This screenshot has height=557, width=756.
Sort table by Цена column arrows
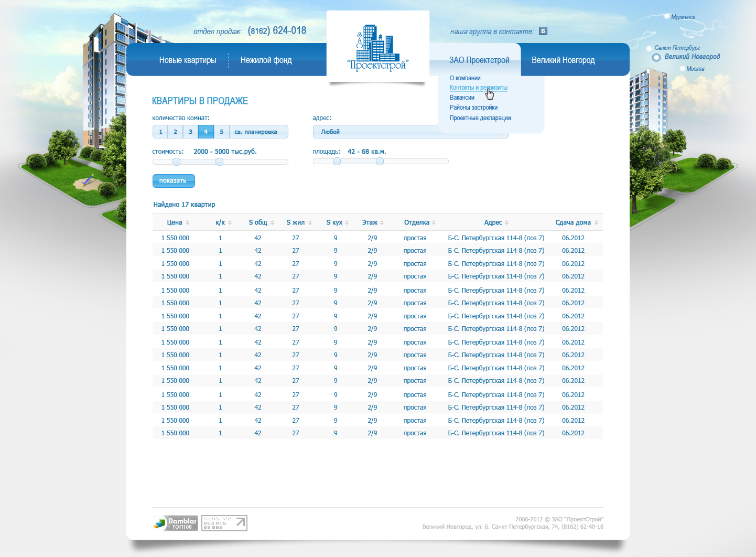(x=187, y=223)
